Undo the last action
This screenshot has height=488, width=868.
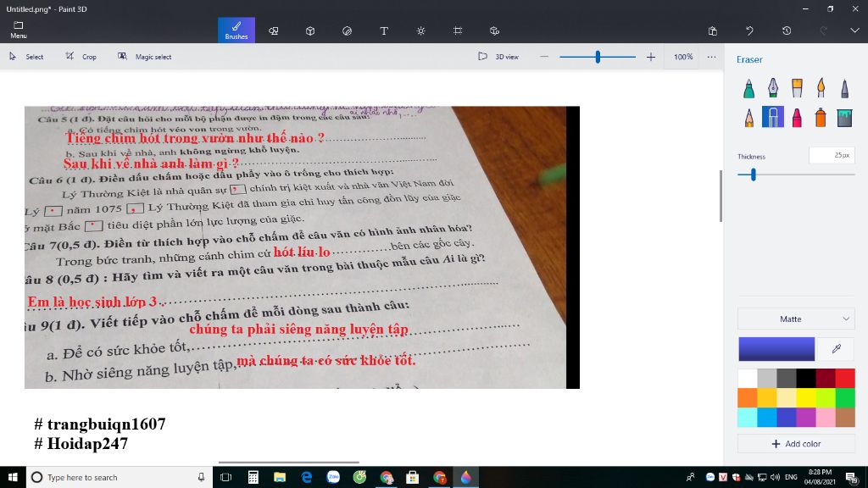tap(749, 31)
